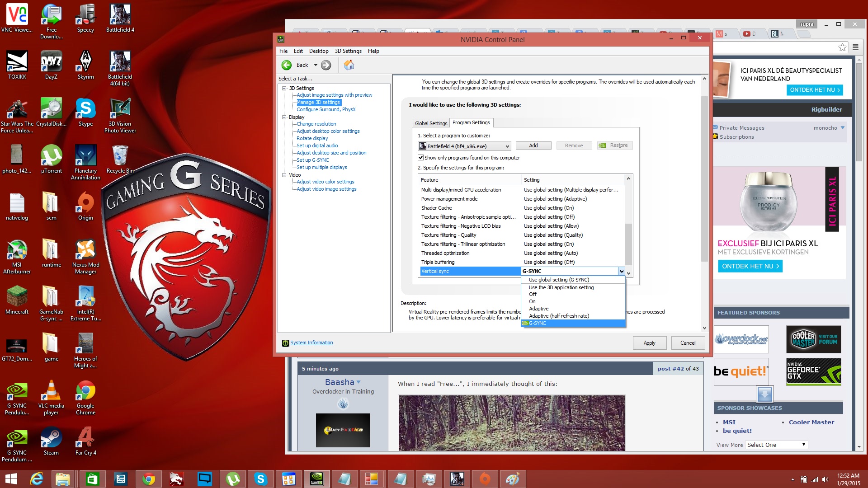Click bookmark star in Chrome
This screenshot has width=868, height=488.
point(842,47)
